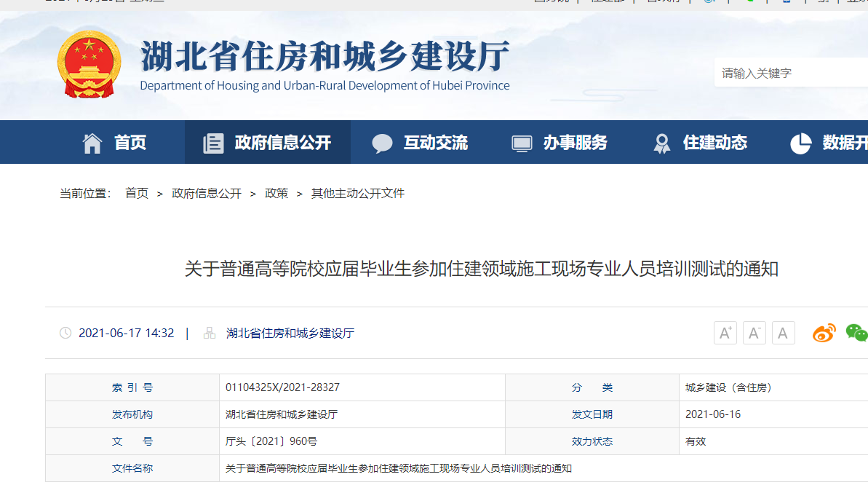
Task: Click the 文号 label cell
Action: pyautogui.click(x=132, y=441)
